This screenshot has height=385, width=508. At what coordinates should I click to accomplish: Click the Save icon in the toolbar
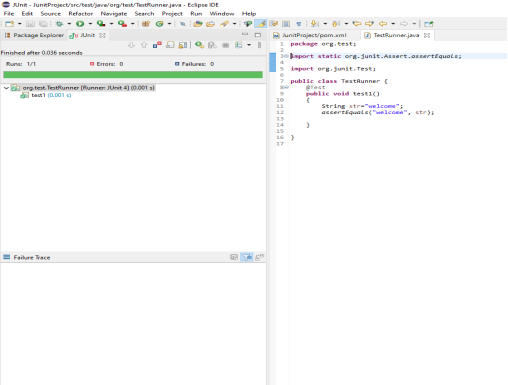tap(30, 24)
